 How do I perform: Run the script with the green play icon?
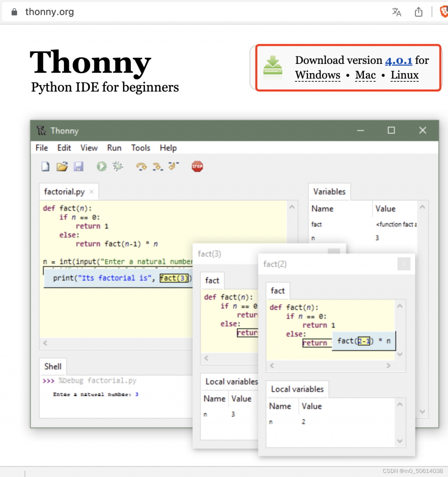pyautogui.click(x=101, y=166)
